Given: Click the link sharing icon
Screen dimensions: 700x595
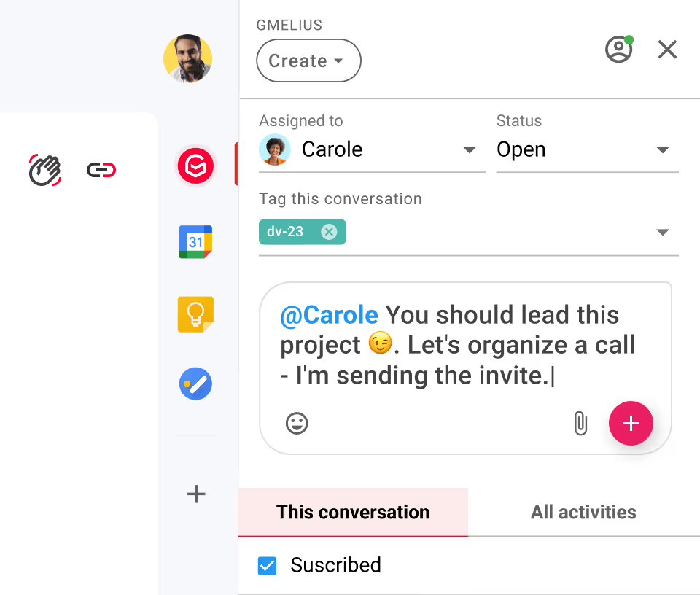Looking at the screenshot, I should click(101, 170).
